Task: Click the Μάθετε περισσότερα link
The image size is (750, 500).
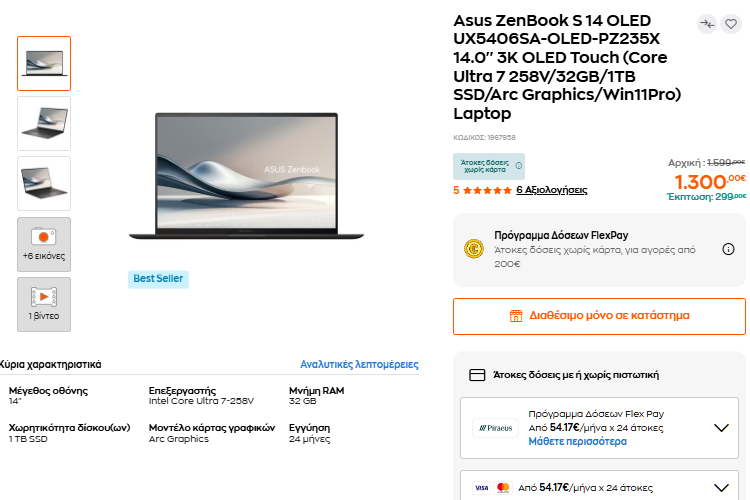Action: [577, 441]
